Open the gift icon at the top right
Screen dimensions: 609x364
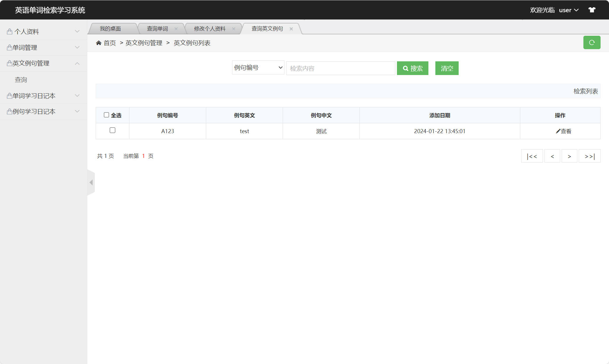(x=592, y=10)
